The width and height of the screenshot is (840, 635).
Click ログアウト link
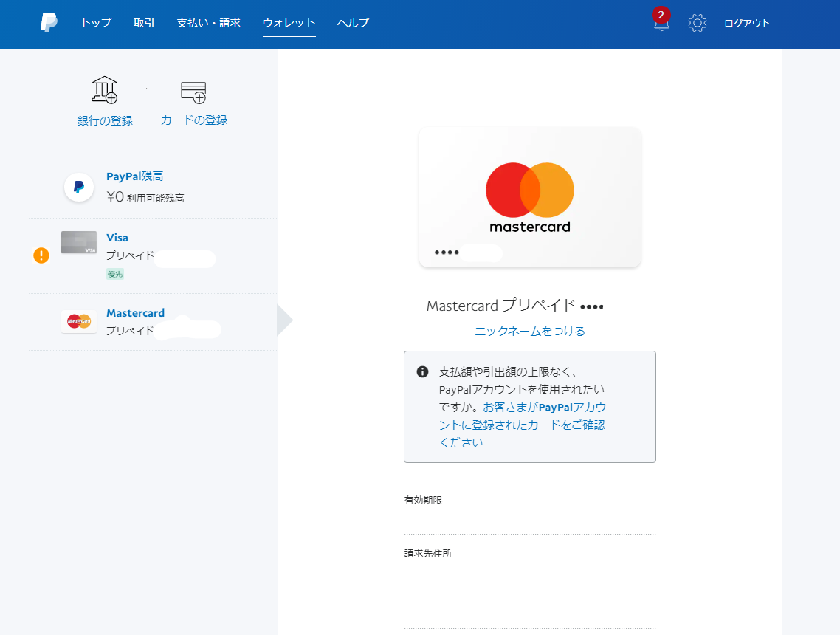(x=747, y=23)
